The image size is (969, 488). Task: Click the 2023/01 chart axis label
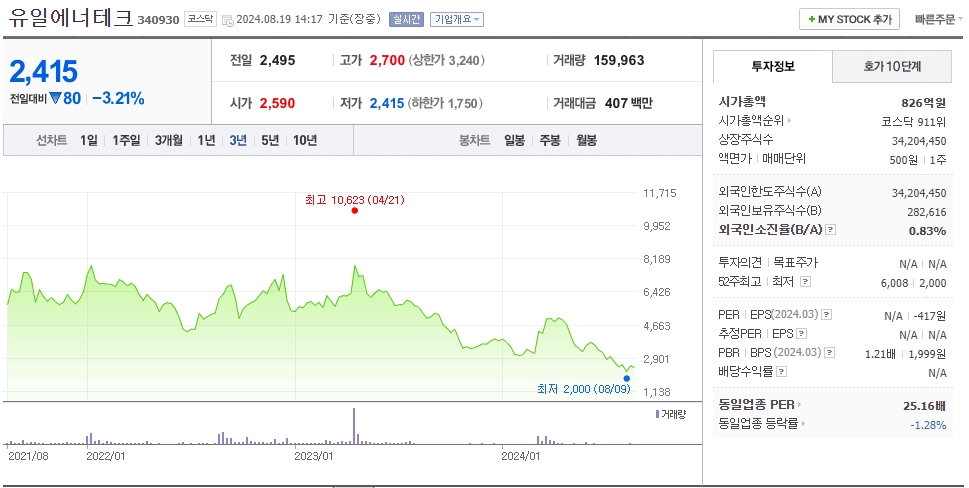[x=313, y=456]
